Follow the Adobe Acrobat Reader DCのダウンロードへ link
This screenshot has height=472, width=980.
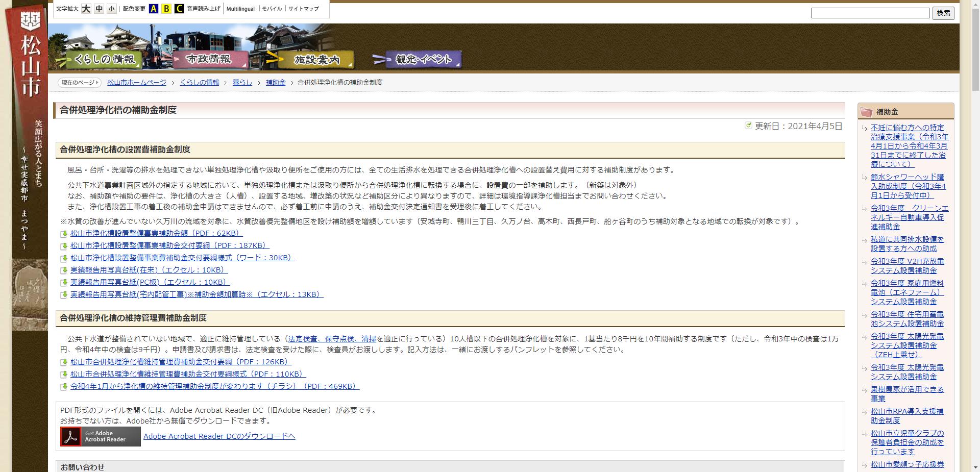coord(220,436)
